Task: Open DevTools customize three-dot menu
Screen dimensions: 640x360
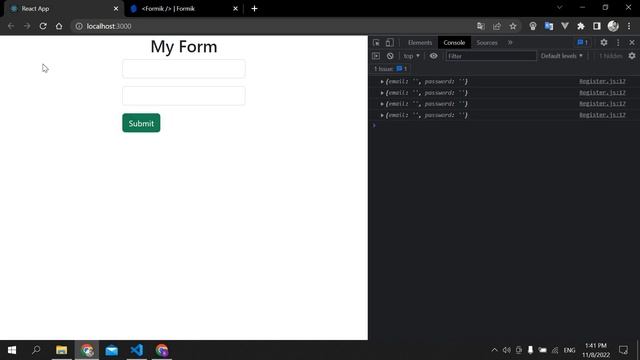Action: [618, 42]
